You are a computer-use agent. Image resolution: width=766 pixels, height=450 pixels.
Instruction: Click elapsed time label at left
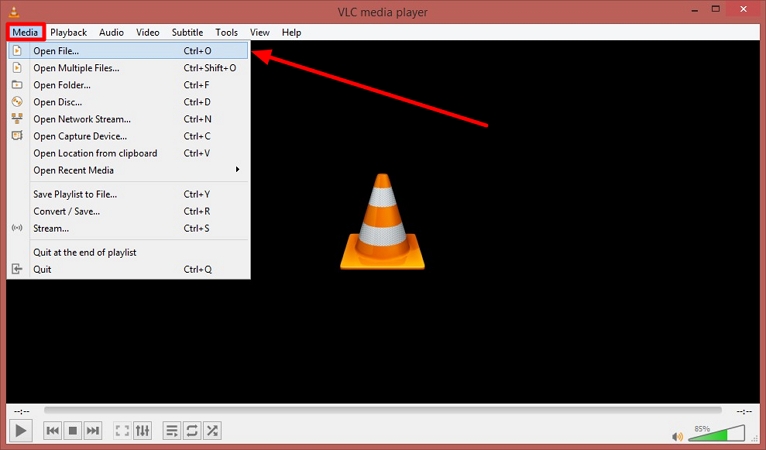point(21,411)
